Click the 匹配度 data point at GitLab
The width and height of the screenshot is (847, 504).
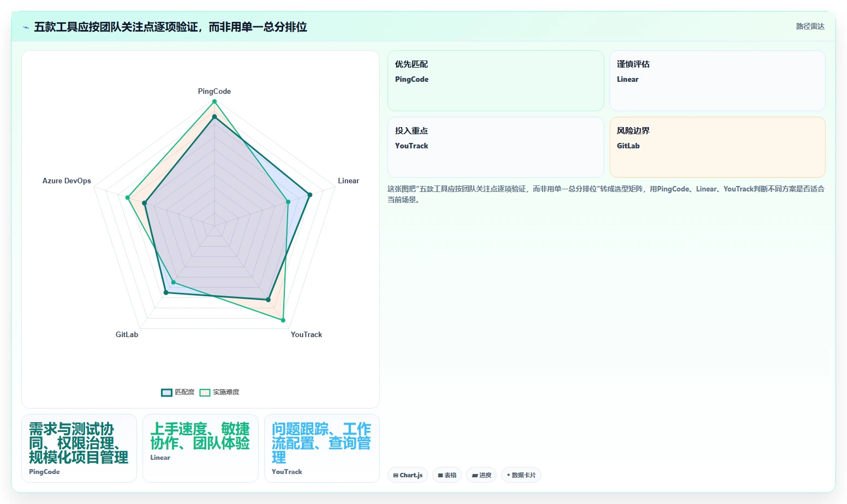(x=166, y=292)
